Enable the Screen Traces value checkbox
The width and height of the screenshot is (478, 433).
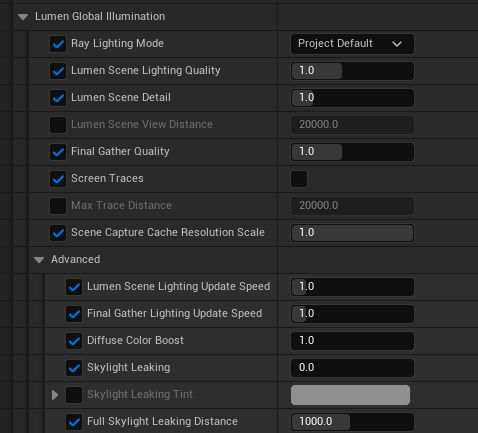299,179
